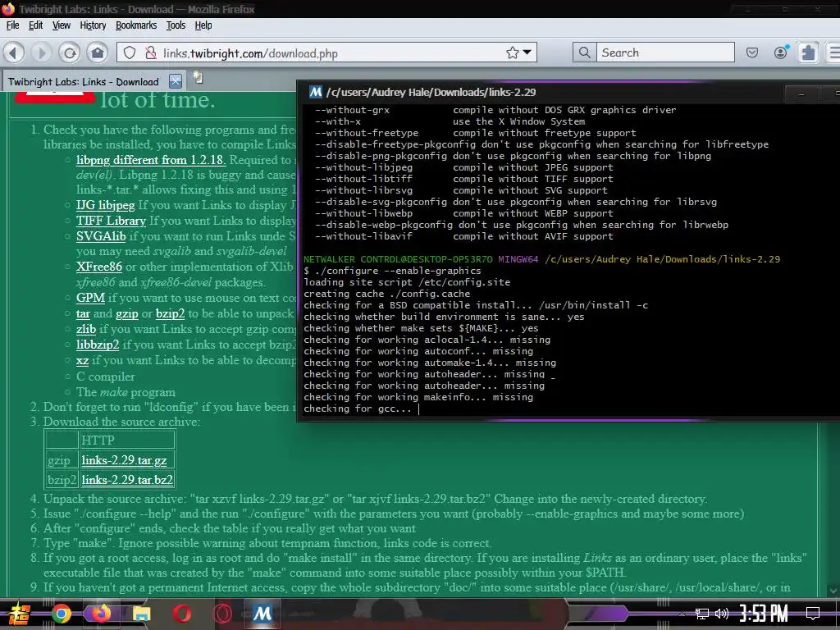
Task: Close the Twibright Labs tab
Action: click(x=176, y=81)
